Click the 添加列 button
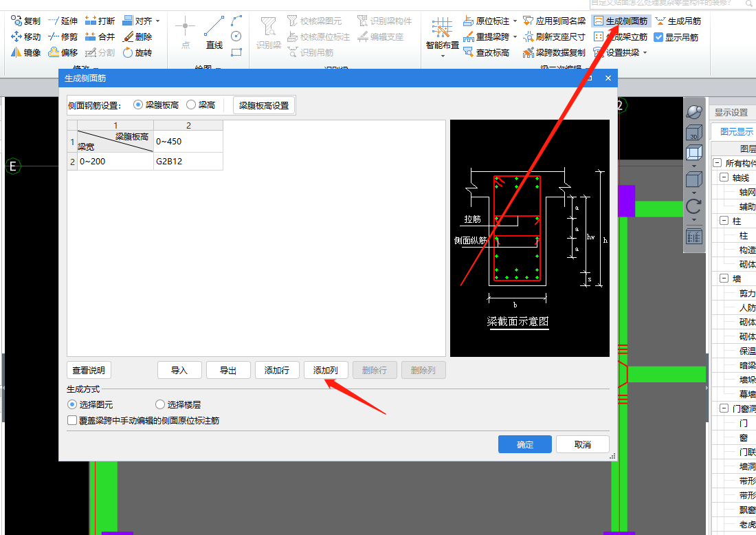 (x=326, y=371)
